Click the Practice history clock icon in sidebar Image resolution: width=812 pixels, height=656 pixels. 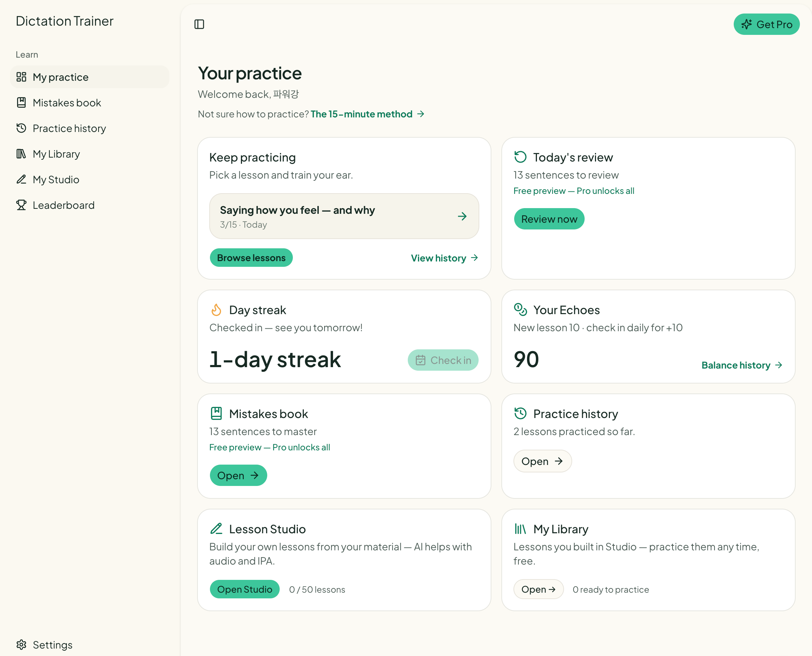coord(22,128)
